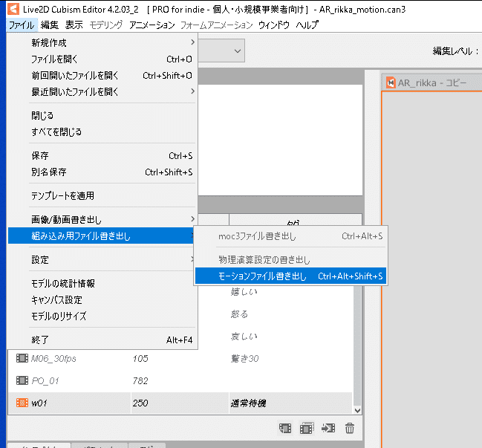
Task: Click the 哀しい tag cell
Action: [291, 337]
